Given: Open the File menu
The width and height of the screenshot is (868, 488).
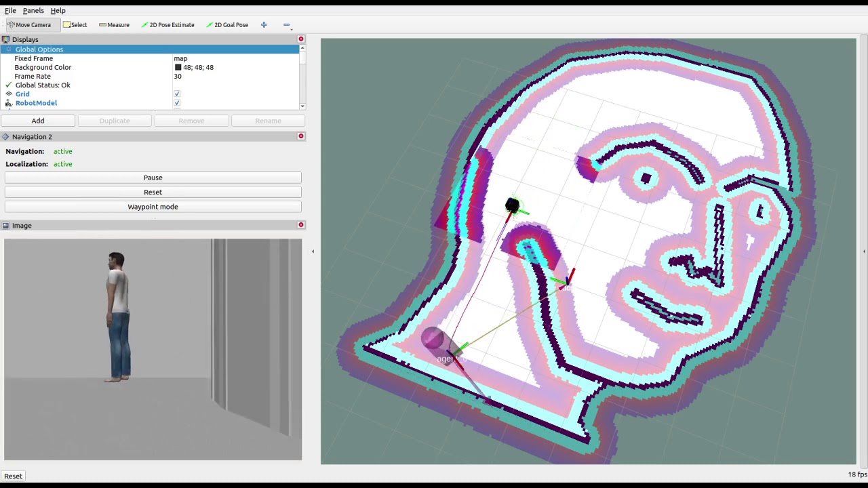Looking at the screenshot, I should [10, 11].
